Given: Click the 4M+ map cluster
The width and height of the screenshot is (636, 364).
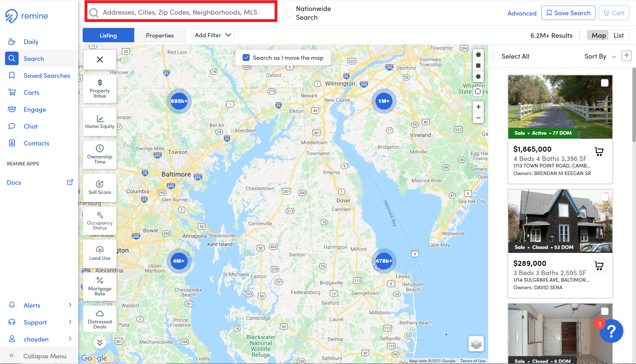Looking at the screenshot, I should tap(179, 261).
